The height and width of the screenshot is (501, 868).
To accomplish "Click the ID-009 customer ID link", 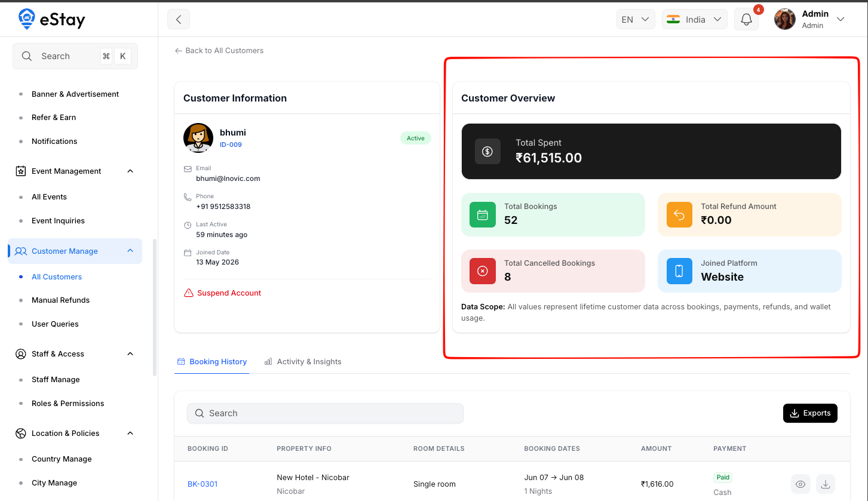I will click(x=231, y=145).
